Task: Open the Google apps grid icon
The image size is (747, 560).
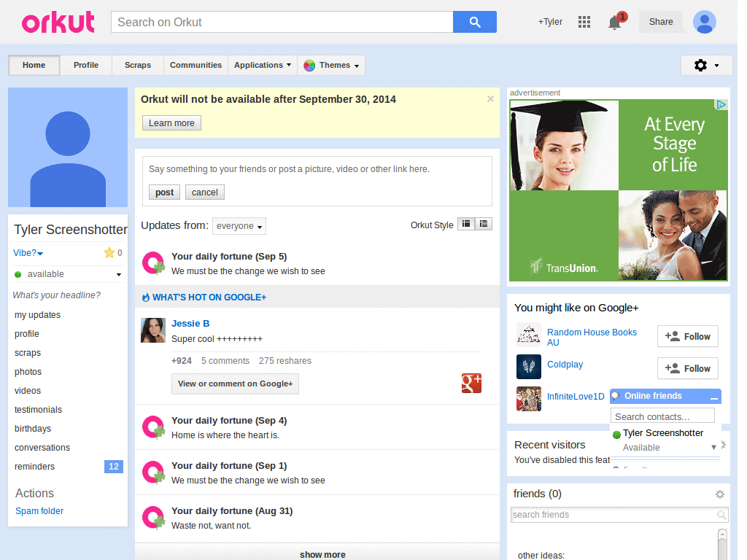Action: coord(584,22)
